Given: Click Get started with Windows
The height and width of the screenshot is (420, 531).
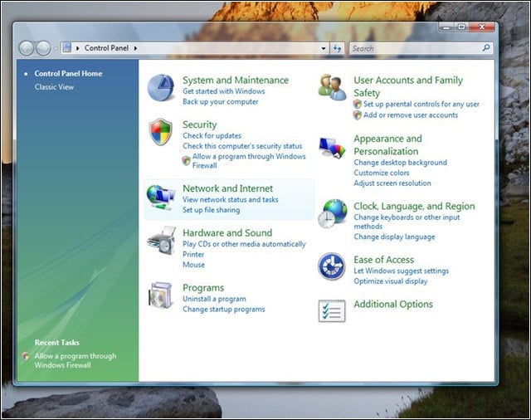Looking at the screenshot, I should tap(224, 91).
